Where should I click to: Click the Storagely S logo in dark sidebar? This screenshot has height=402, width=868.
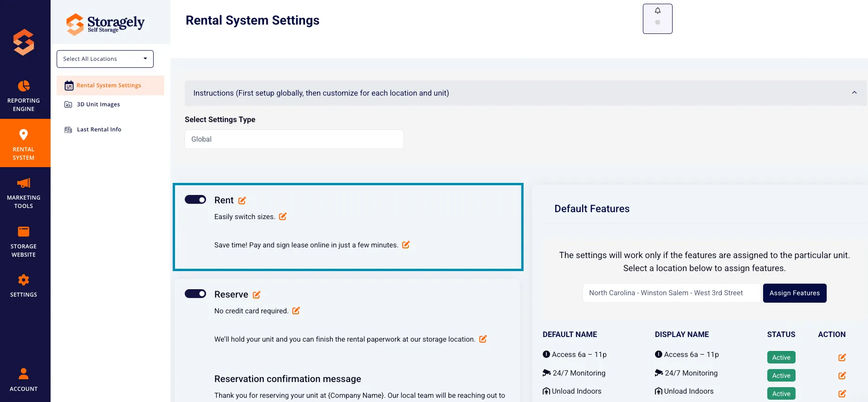(24, 42)
